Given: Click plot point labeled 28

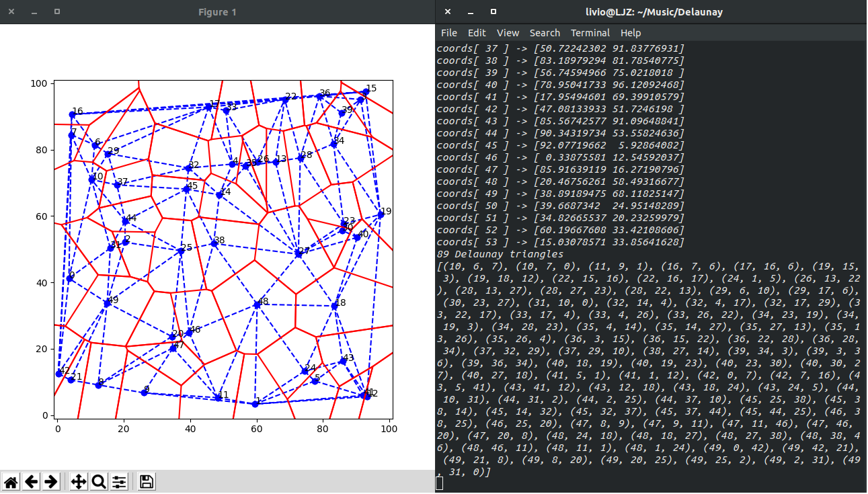Looking at the screenshot, I should (301, 158).
